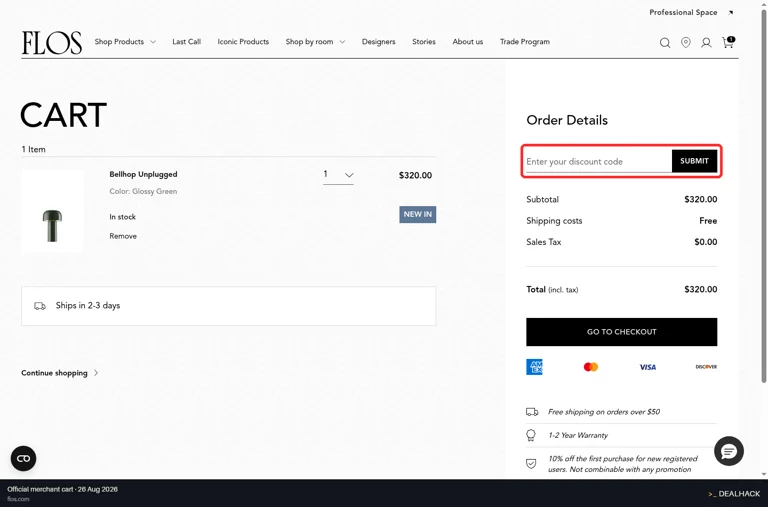
Task: Go to the Designers page
Action: click(x=379, y=42)
